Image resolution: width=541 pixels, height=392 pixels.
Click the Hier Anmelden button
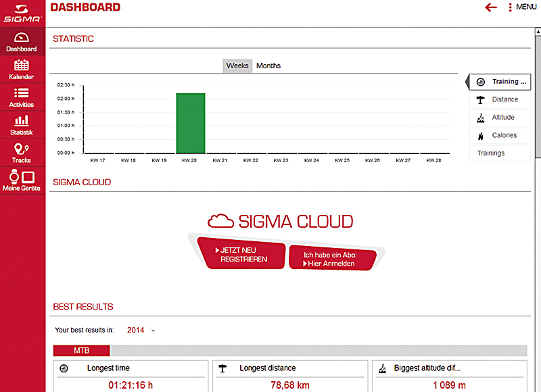331,259
